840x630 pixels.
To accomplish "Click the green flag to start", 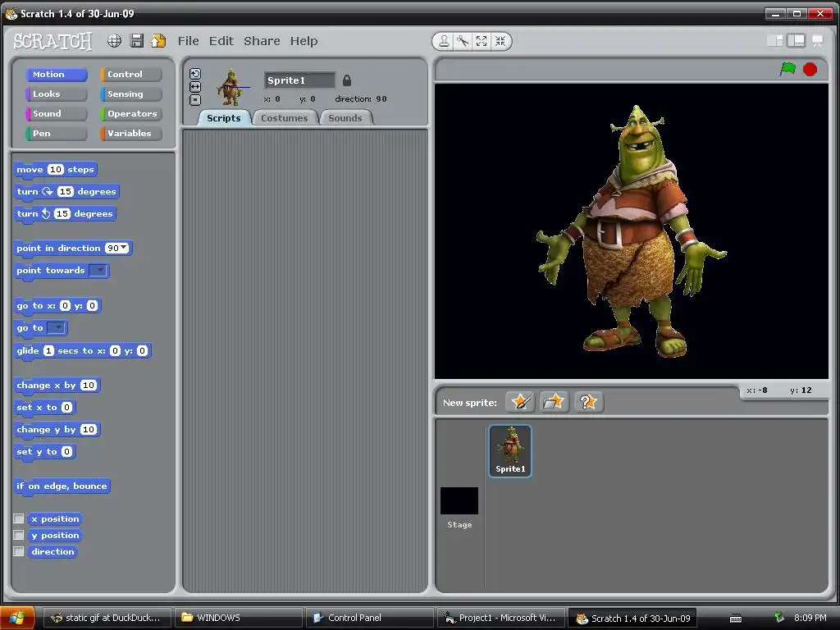I will (x=787, y=69).
